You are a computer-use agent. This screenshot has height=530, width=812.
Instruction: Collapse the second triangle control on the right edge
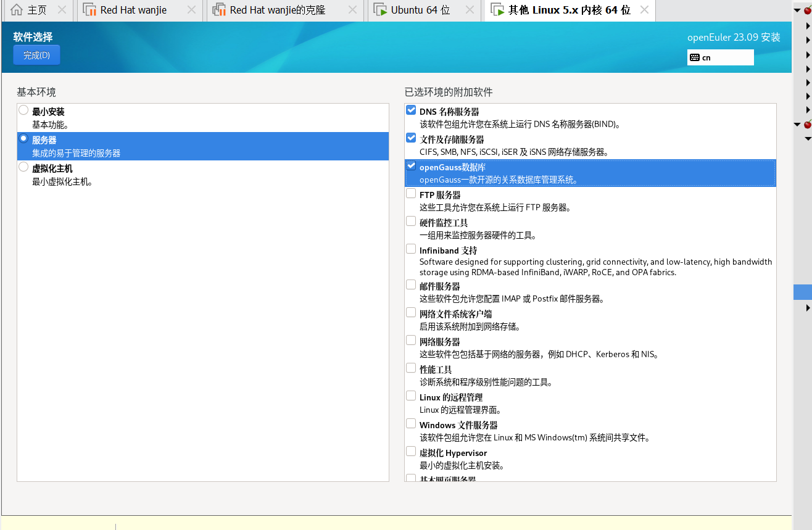coord(798,123)
